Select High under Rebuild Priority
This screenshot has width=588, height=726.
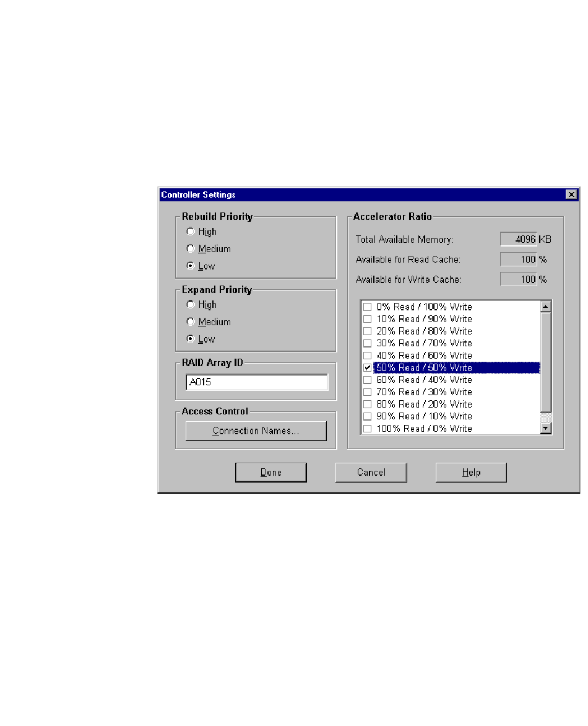(x=191, y=232)
